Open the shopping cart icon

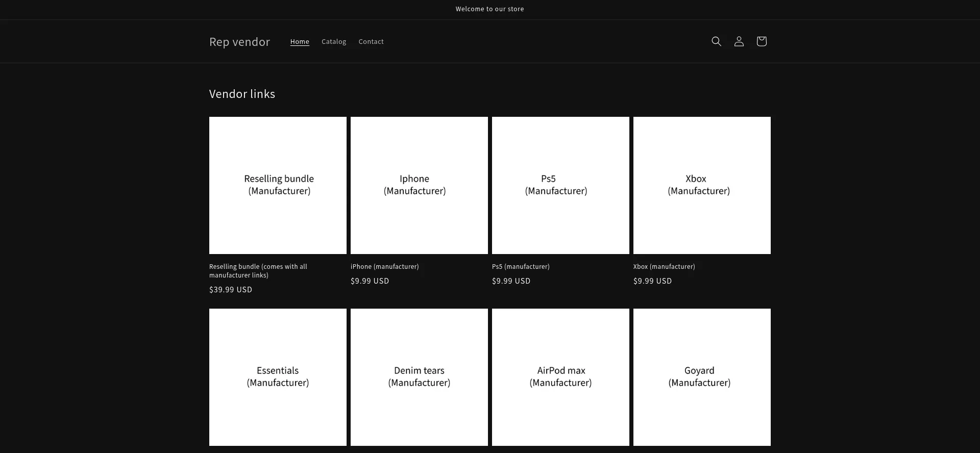[761, 41]
